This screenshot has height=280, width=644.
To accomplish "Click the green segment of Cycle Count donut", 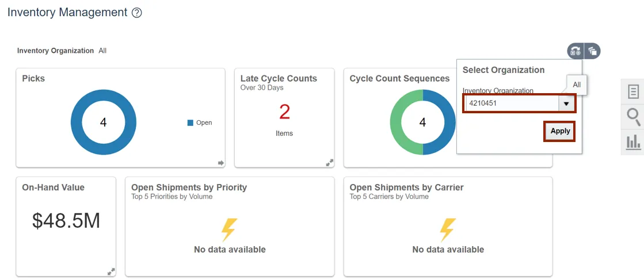I will coord(395,122).
